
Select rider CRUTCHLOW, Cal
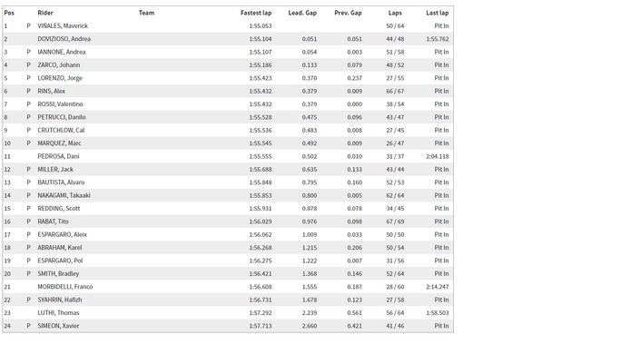61,131
